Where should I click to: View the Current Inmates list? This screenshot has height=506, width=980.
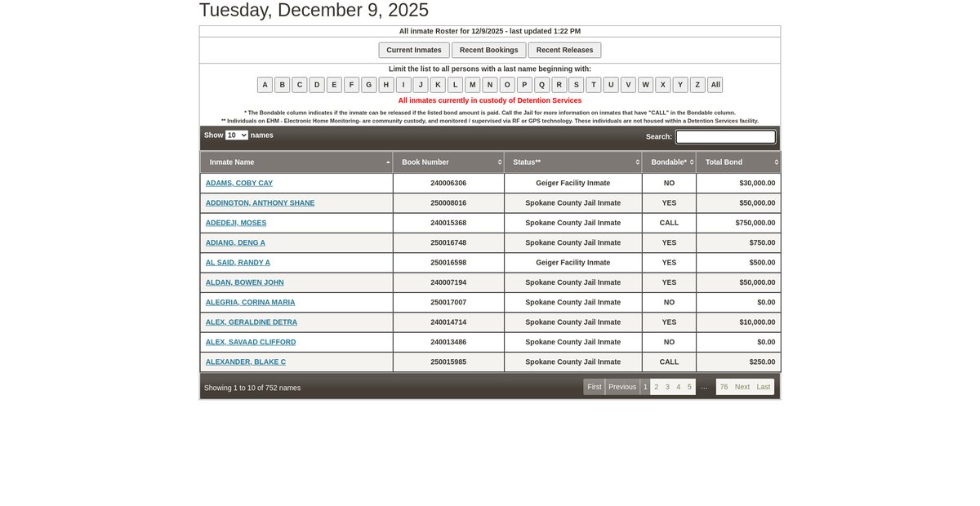pos(414,51)
